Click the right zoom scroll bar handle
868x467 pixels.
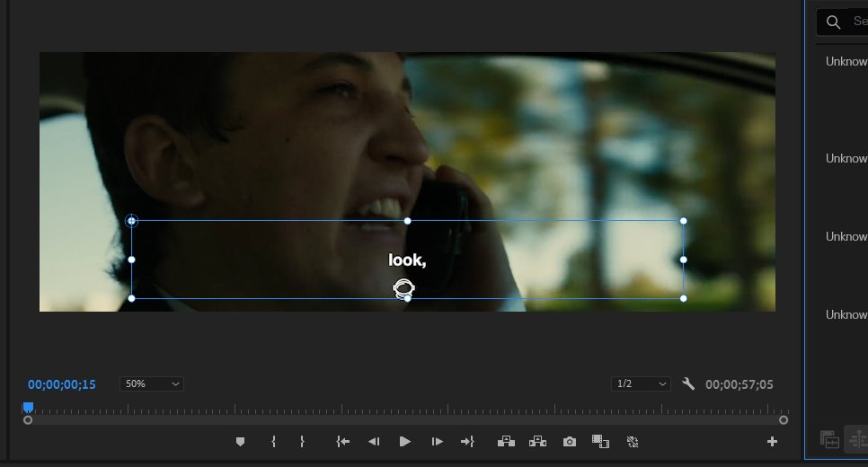tap(784, 420)
